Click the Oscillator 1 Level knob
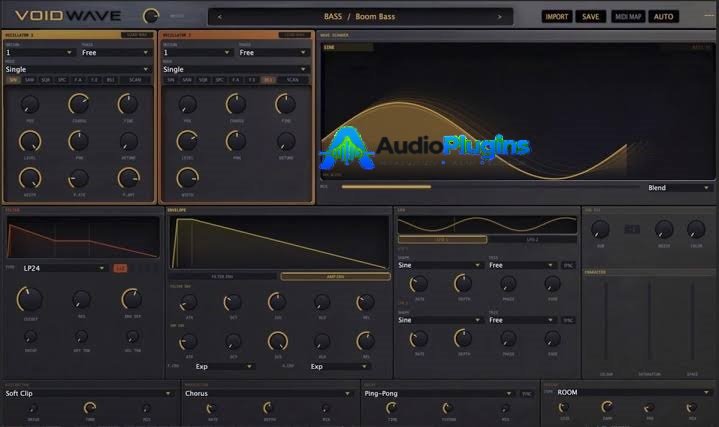 30,141
